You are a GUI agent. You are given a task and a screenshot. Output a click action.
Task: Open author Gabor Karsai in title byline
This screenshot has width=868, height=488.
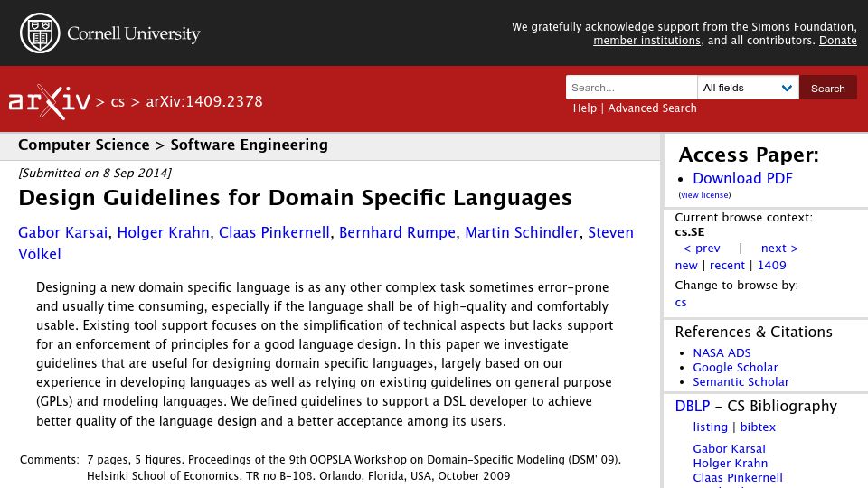click(62, 232)
